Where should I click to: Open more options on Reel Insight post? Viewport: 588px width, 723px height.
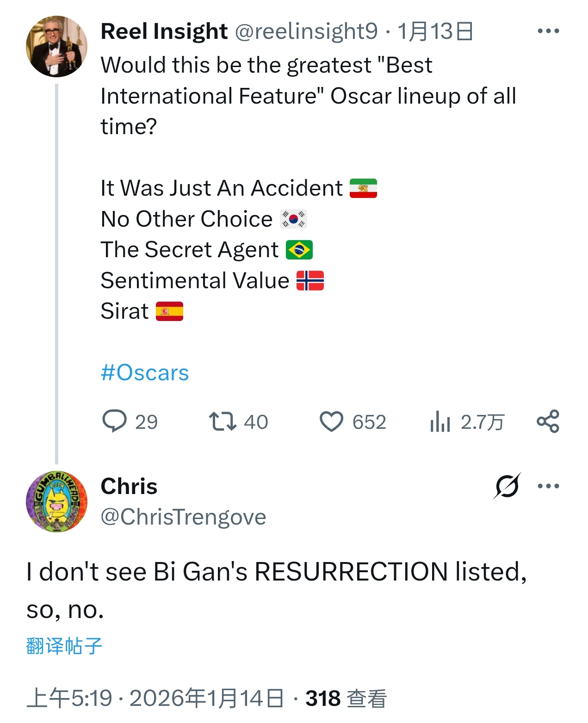coord(548,31)
